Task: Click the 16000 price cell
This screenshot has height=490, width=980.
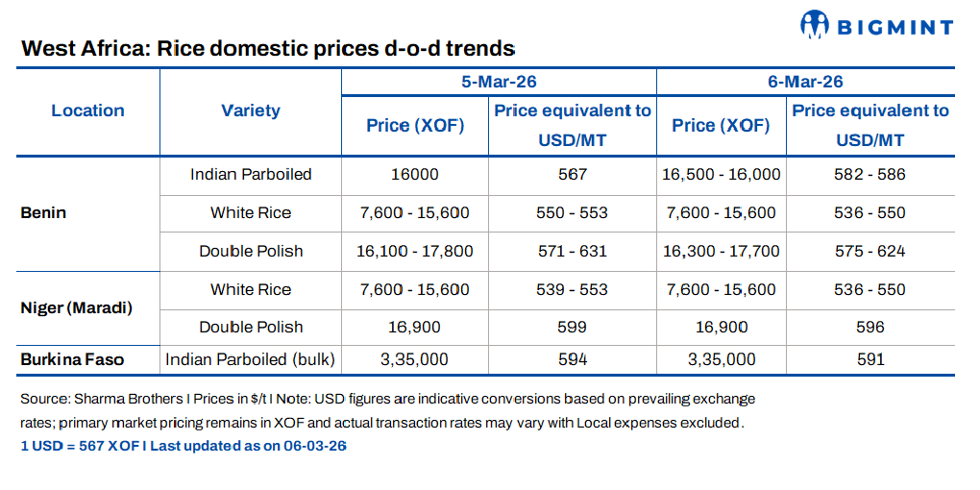Action: tap(415, 175)
